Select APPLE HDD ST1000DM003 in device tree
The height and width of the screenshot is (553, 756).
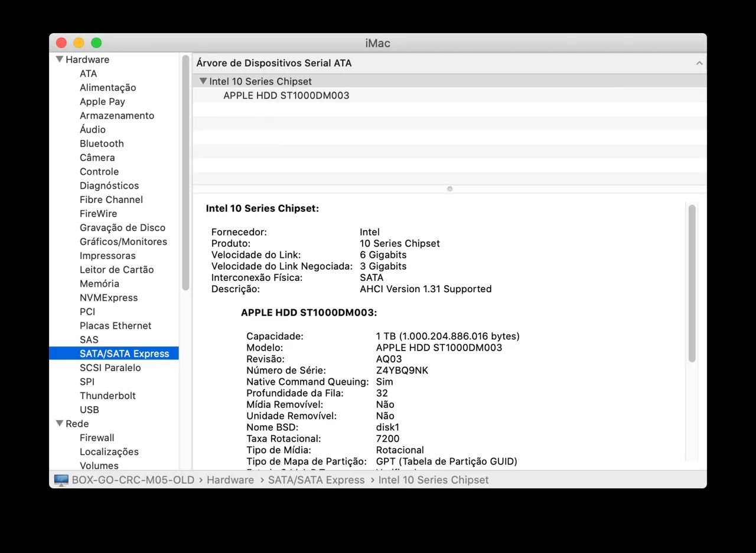(x=286, y=96)
